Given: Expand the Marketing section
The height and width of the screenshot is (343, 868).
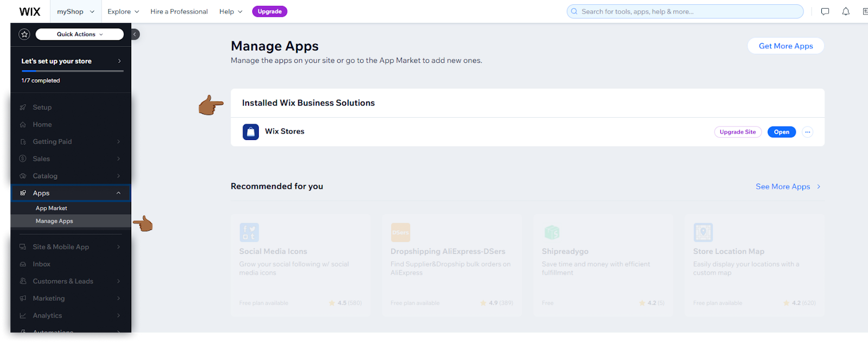Looking at the screenshot, I should click(71, 298).
